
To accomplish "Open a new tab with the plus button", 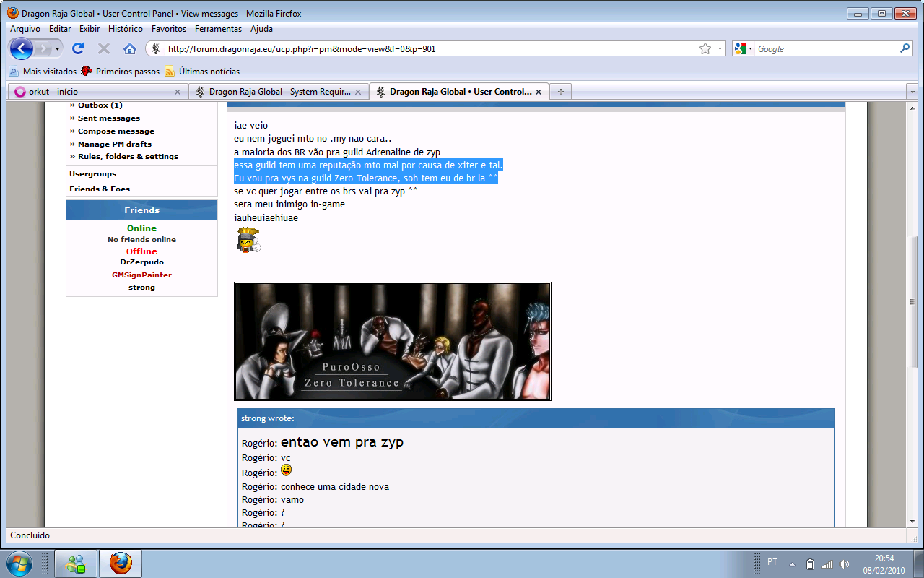I will (559, 92).
